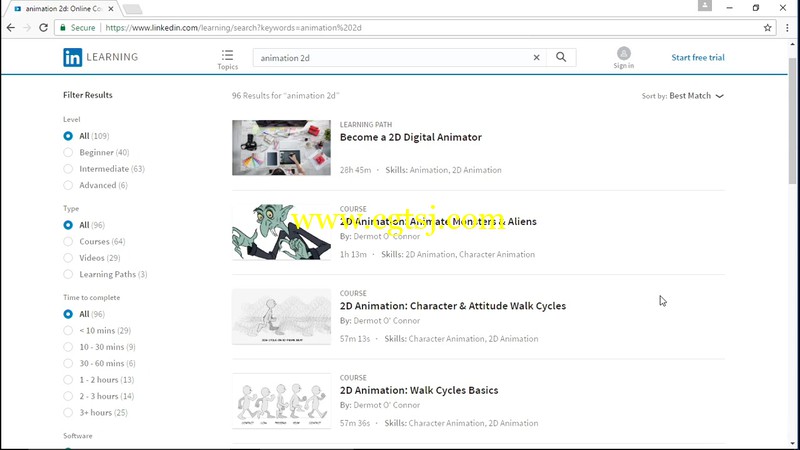Screen dimensions: 800x450
Task: Select Type All radio button
Action: (x=68, y=225)
